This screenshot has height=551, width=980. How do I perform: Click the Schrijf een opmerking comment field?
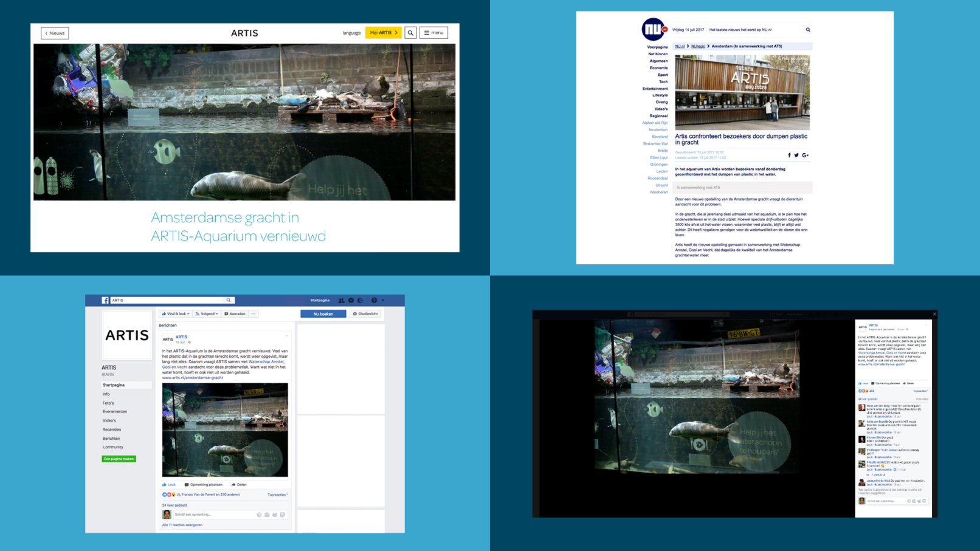(x=213, y=515)
